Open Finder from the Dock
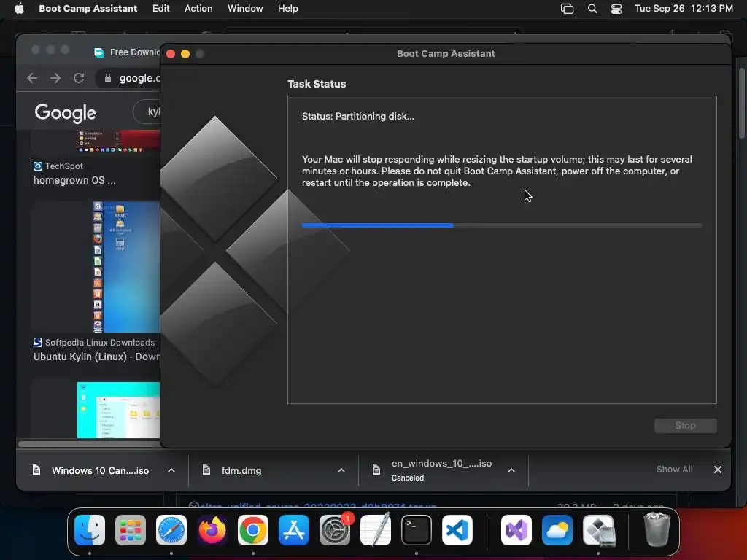 coord(90,530)
